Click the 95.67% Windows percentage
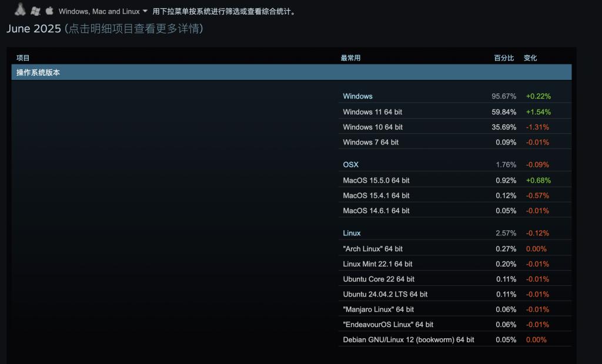This screenshot has width=602, height=364. click(504, 96)
